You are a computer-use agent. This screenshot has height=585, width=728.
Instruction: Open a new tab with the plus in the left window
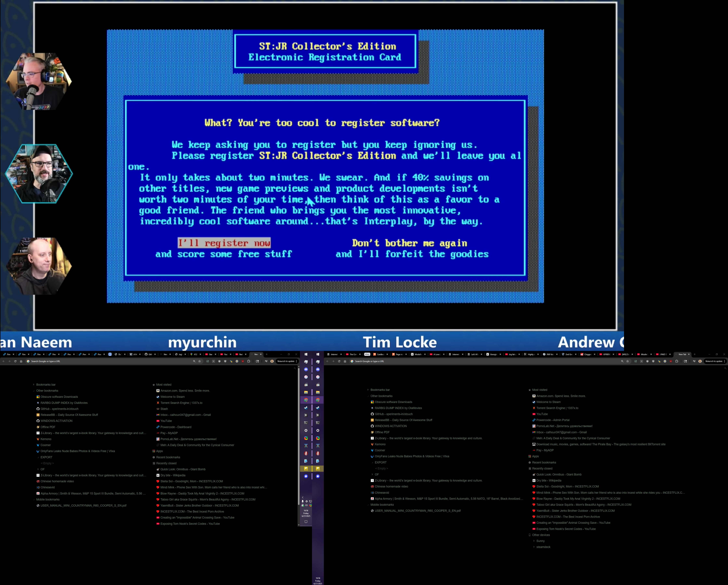click(x=267, y=354)
